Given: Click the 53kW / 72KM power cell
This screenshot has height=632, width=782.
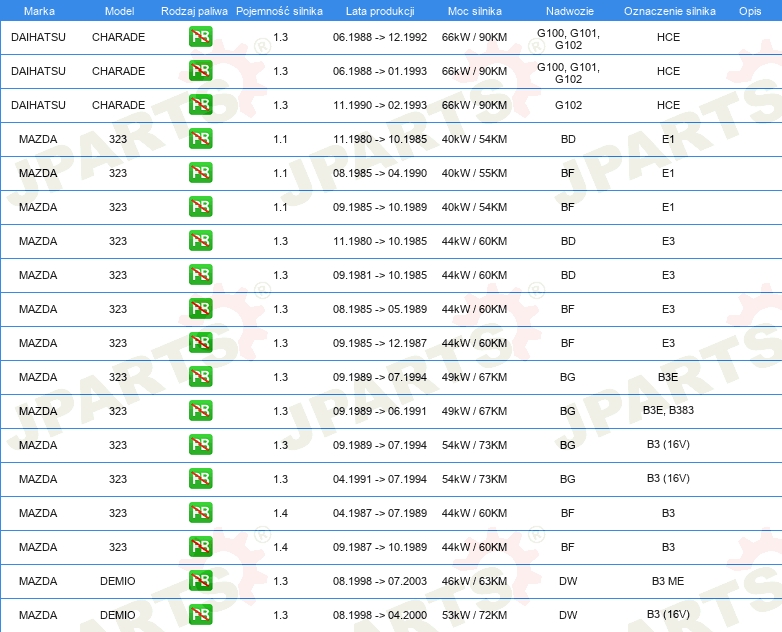Looking at the screenshot, I should [x=474, y=615].
